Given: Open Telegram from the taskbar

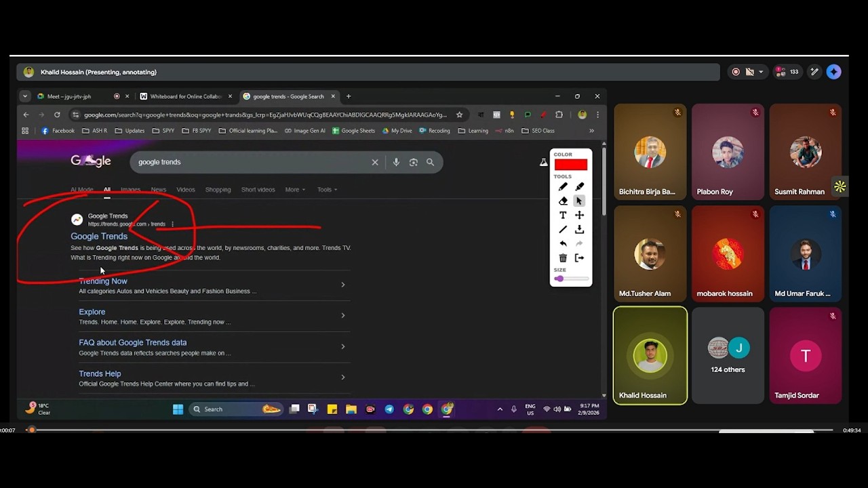Looking at the screenshot, I should (389, 409).
